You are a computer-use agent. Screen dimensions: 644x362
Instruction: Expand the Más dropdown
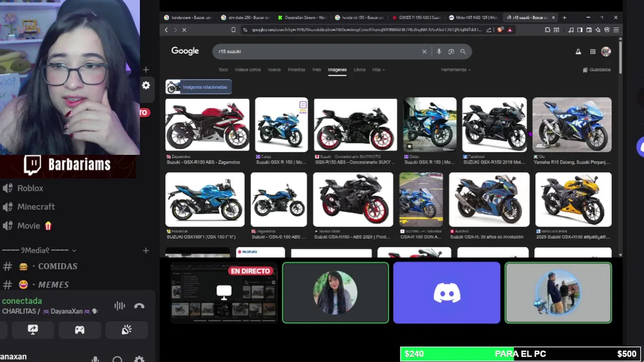378,70
